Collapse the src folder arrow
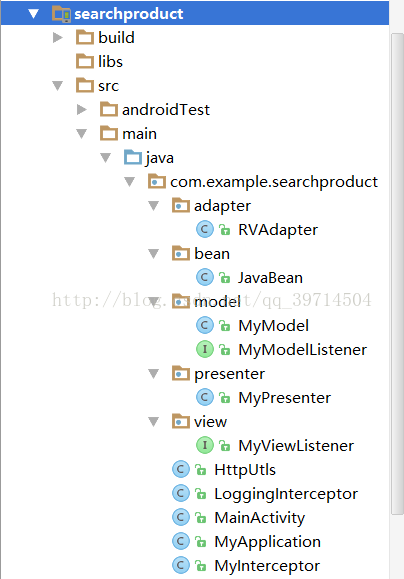Screen dimensions: 404x579 [58, 86]
